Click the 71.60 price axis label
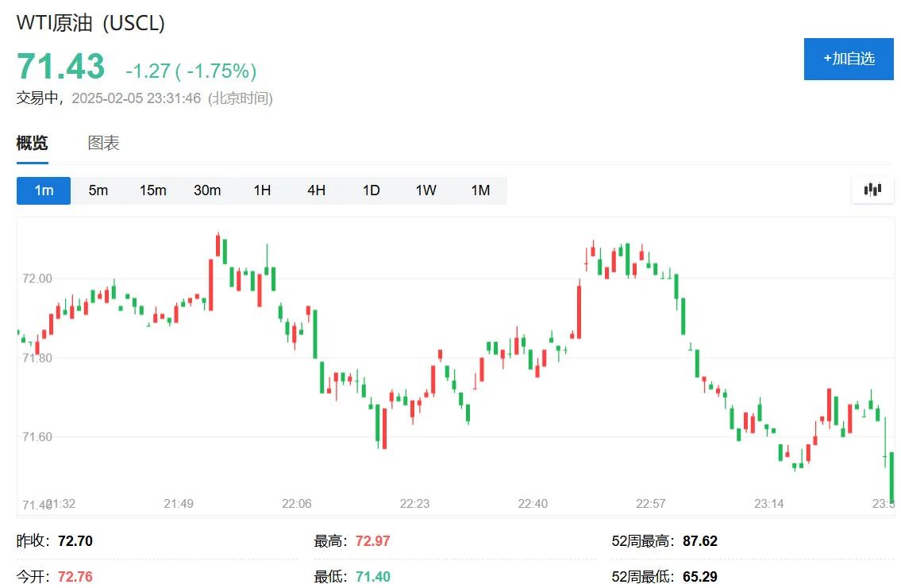The image size is (901, 588). [x=37, y=437]
